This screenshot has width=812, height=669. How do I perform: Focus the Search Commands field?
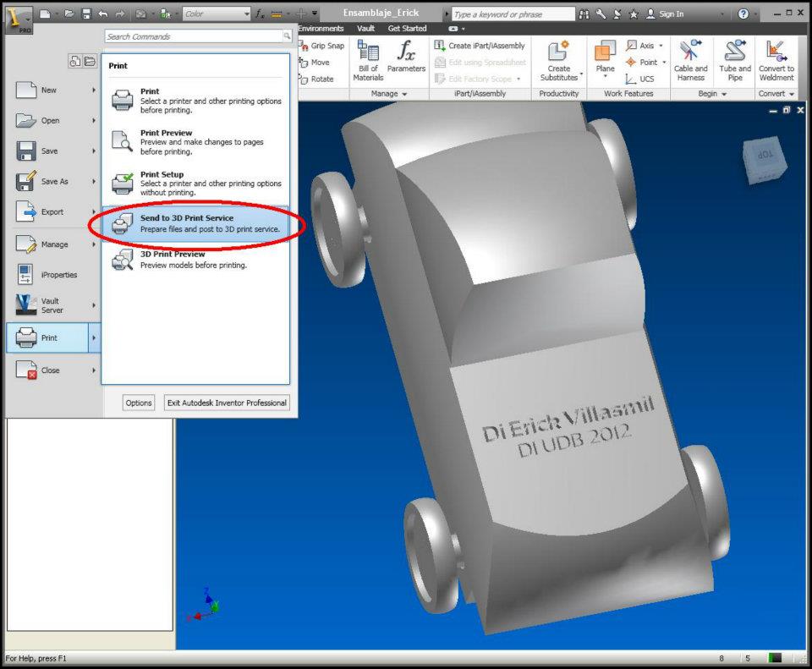(193, 36)
